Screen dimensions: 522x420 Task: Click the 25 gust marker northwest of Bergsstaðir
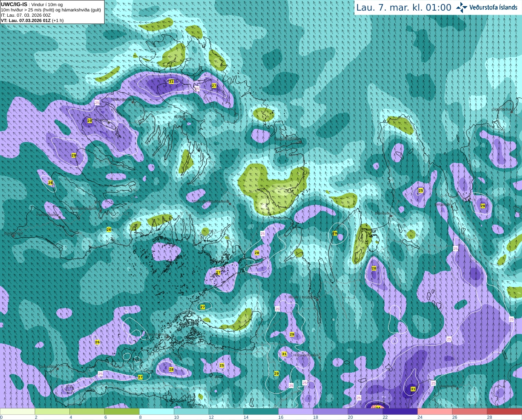coord(421,190)
